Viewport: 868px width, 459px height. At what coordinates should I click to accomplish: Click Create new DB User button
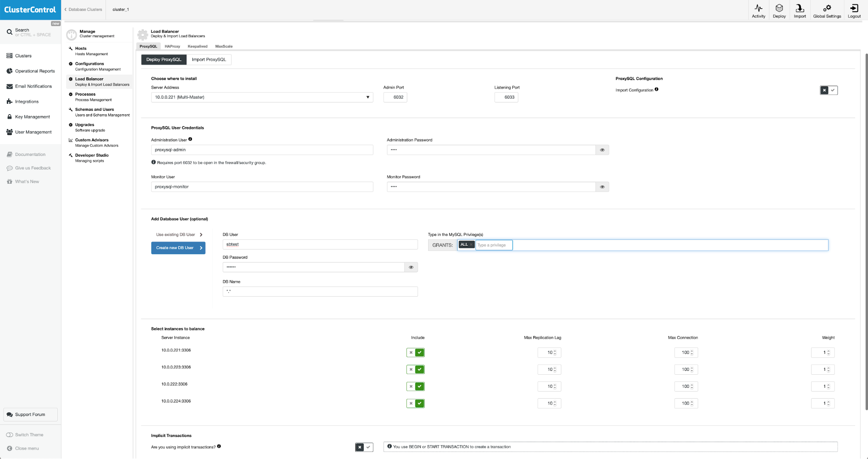tap(178, 248)
